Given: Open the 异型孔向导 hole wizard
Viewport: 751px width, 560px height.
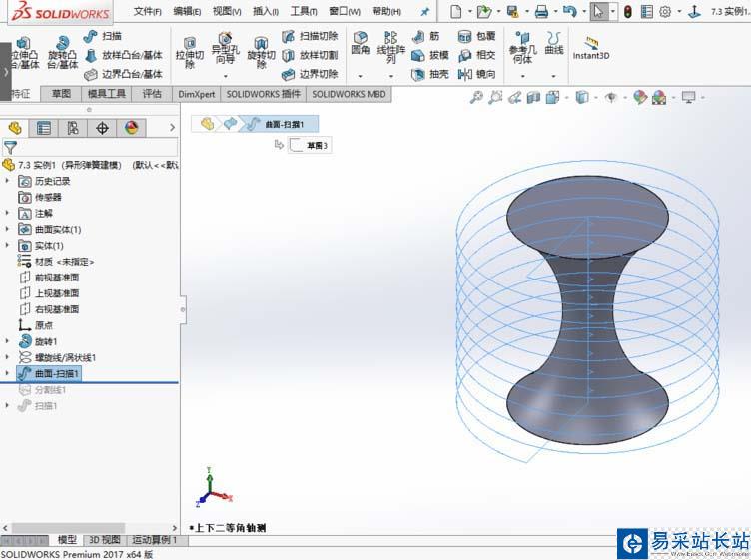Looking at the screenshot, I should (x=225, y=49).
